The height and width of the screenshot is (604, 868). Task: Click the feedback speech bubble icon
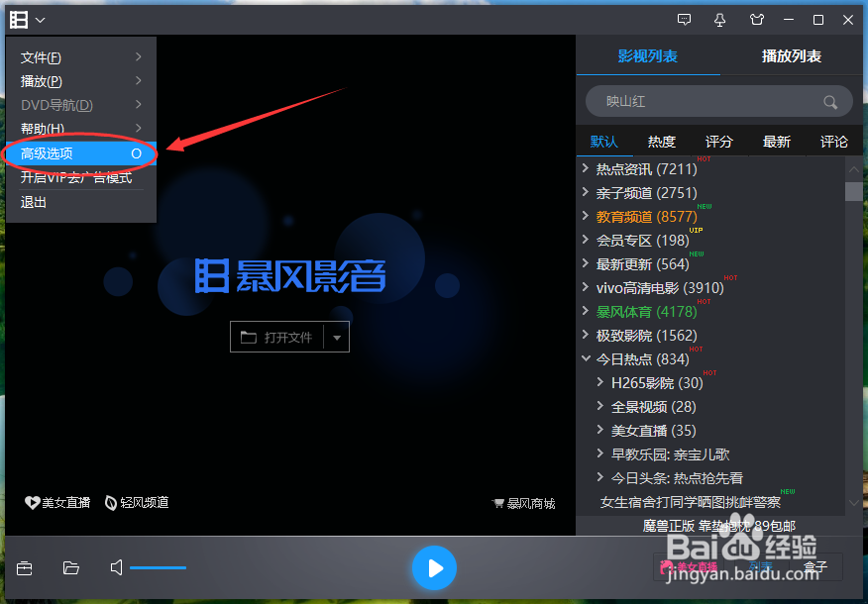tap(685, 20)
